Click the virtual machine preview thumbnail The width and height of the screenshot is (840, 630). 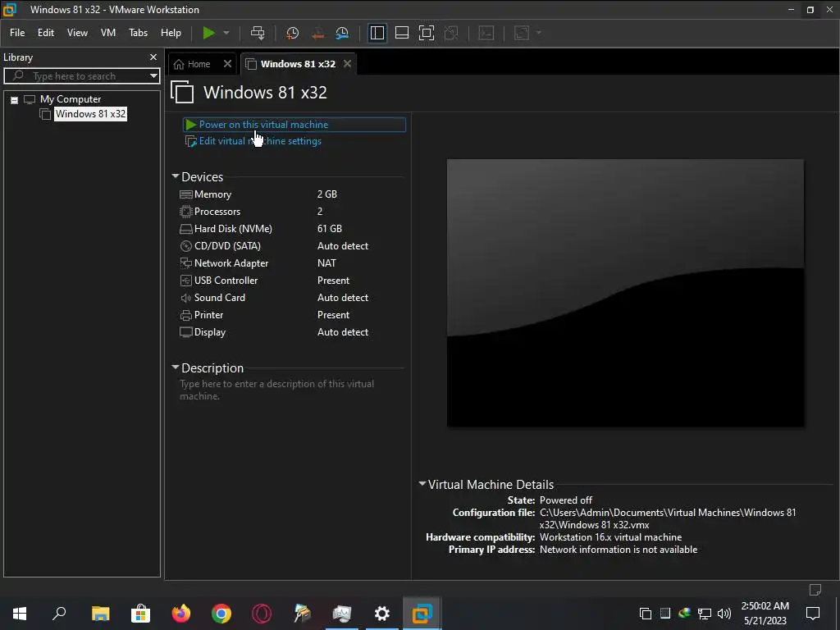(x=625, y=293)
